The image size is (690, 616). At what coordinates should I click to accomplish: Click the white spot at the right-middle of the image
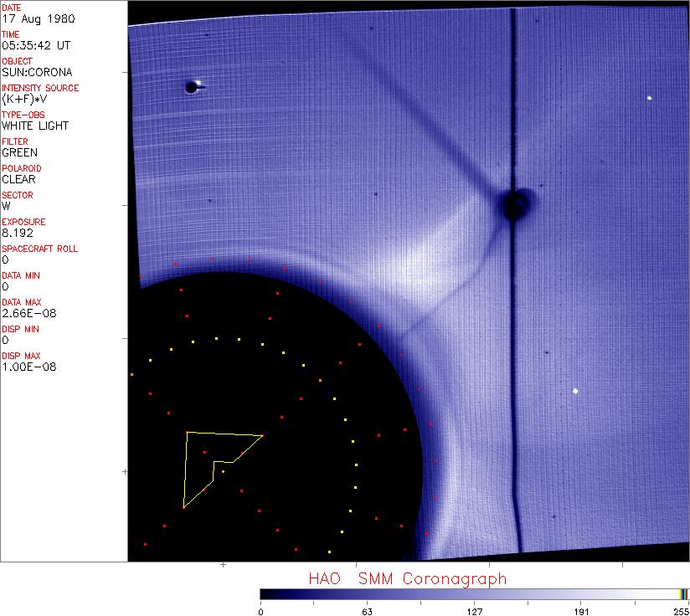point(575,391)
